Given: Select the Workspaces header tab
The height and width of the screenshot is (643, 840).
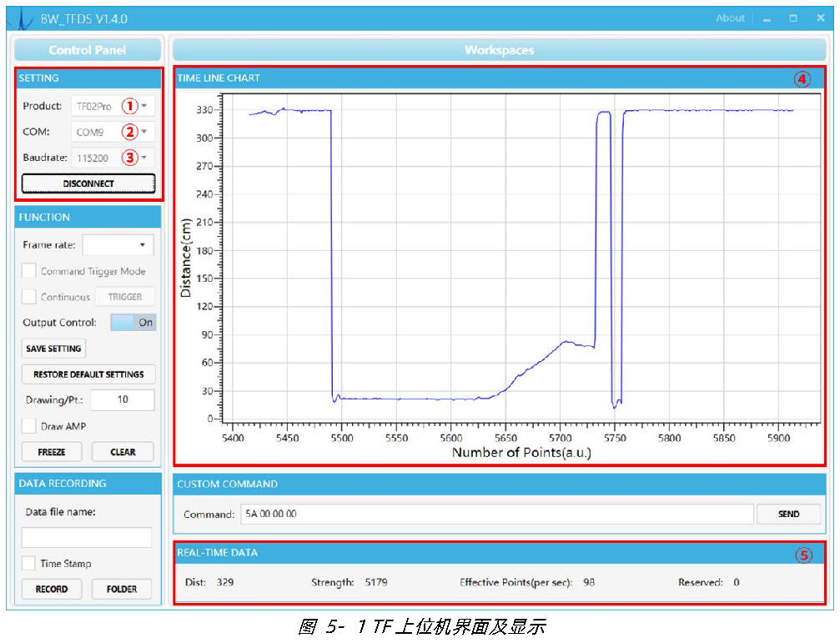Looking at the screenshot, I should click(500, 50).
